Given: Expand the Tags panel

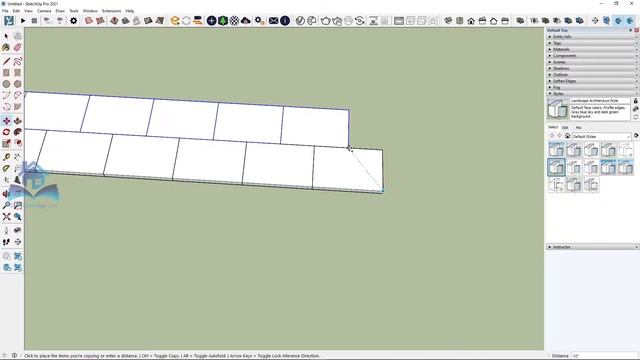Looking at the screenshot, I should (x=592, y=43).
